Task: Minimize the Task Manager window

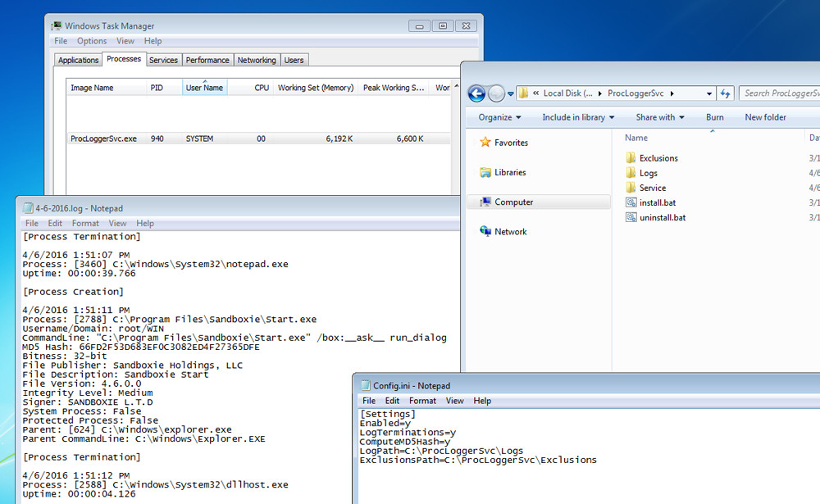Action: pos(419,25)
